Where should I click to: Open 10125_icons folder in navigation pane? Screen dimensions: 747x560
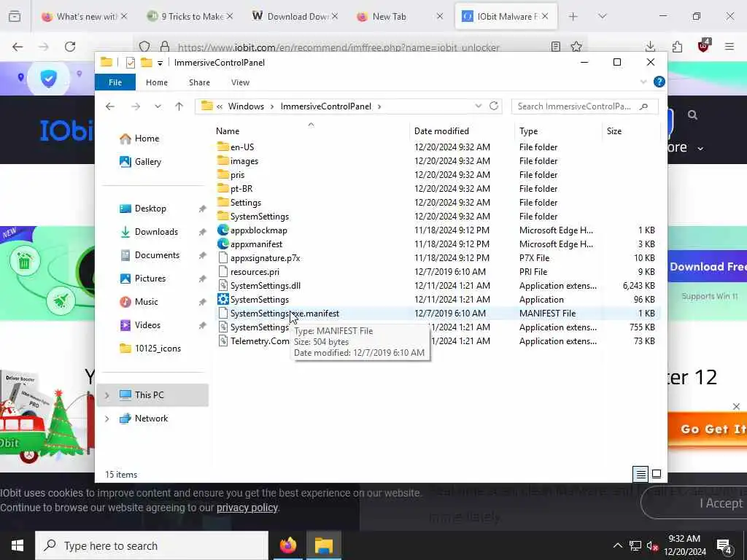pyautogui.click(x=158, y=348)
